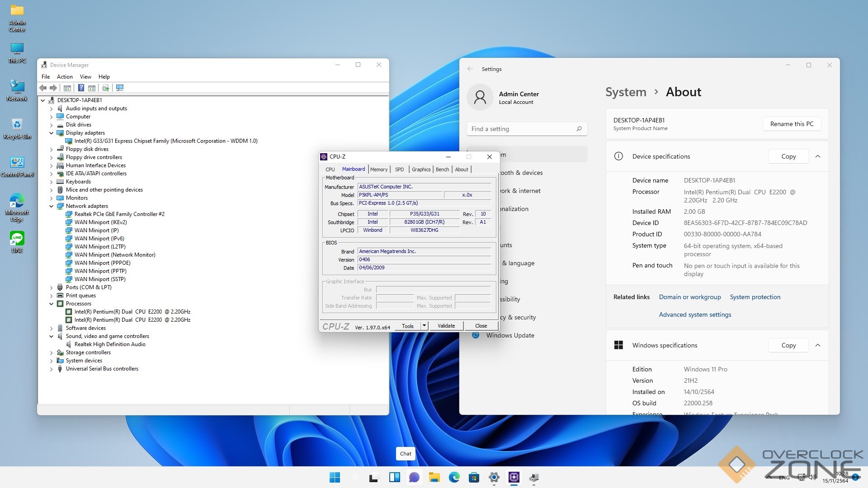Click the back arrow in Settings
The width and height of the screenshot is (868, 488).
pyautogui.click(x=470, y=69)
